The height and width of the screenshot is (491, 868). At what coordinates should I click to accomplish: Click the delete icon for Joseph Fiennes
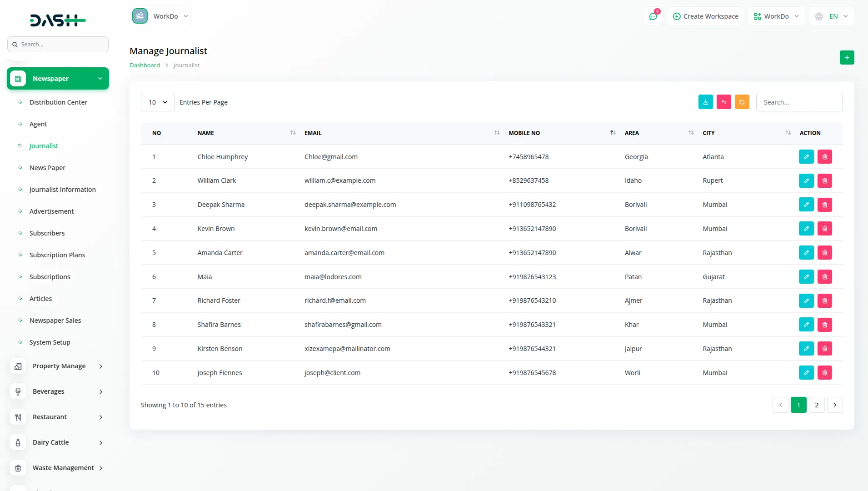[x=824, y=372]
